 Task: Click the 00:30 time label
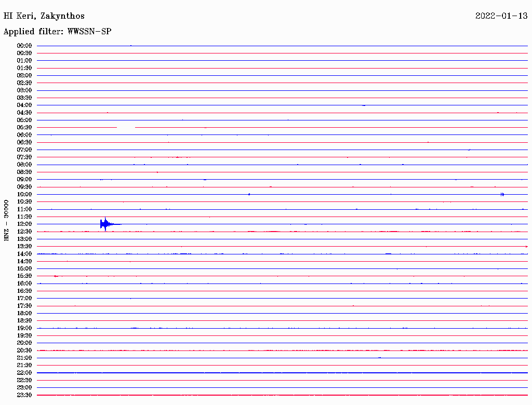click(24, 53)
